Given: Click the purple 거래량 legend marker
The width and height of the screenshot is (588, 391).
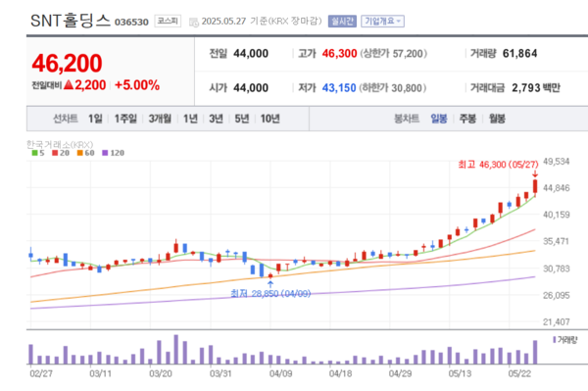Looking at the screenshot, I should (555, 340).
